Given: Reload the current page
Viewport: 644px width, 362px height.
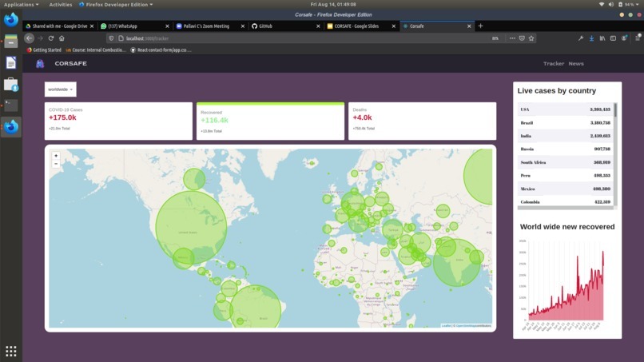Looking at the screenshot, I should pyautogui.click(x=51, y=38).
